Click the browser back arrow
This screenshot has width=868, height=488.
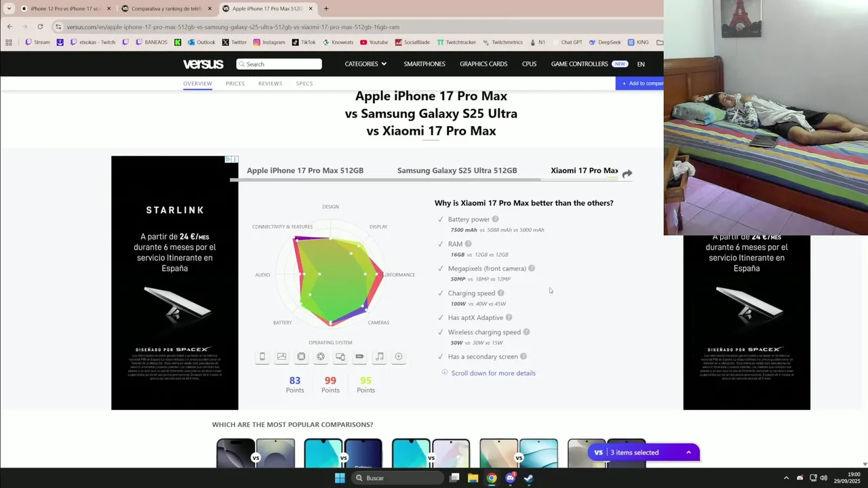(x=9, y=26)
